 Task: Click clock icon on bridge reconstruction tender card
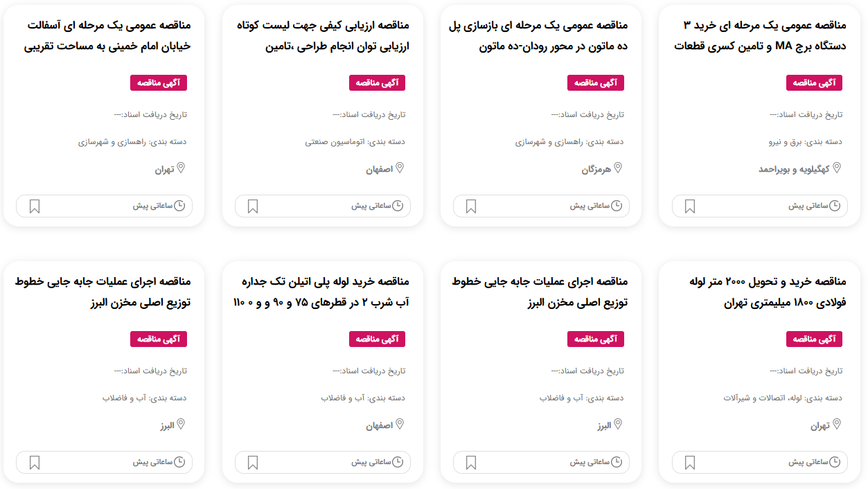(617, 206)
